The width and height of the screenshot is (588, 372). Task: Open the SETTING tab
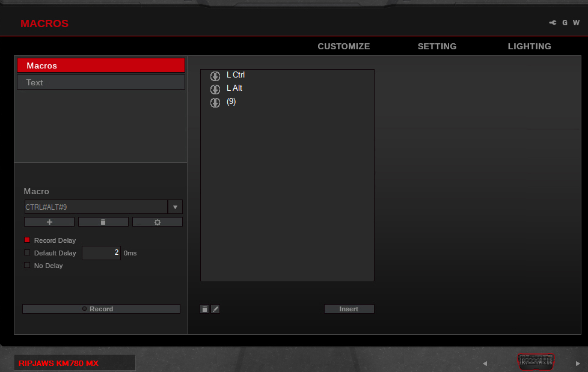pyautogui.click(x=437, y=46)
